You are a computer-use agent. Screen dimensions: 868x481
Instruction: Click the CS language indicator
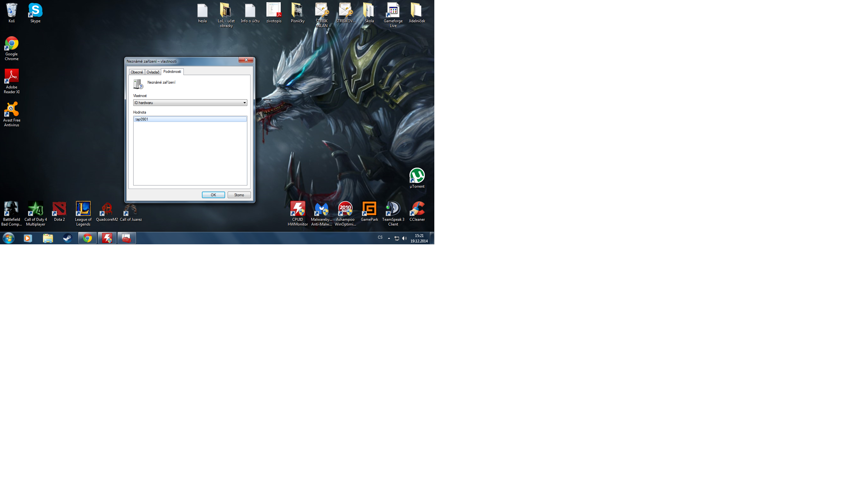click(x=380, y=237)
